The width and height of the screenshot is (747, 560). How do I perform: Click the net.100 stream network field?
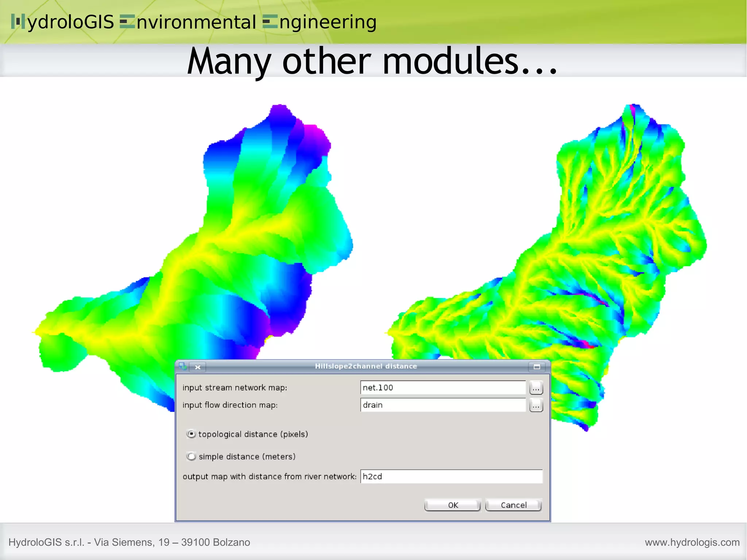[442, 387]
